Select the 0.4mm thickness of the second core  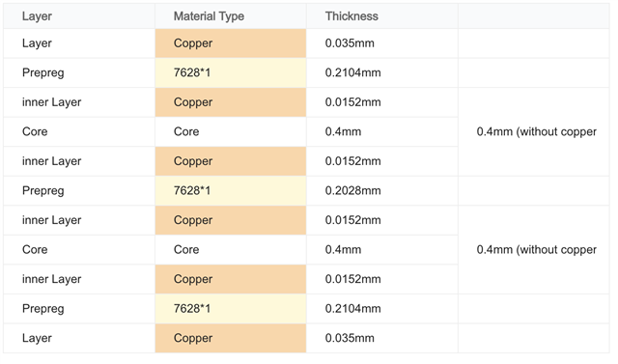pos(343,250)
